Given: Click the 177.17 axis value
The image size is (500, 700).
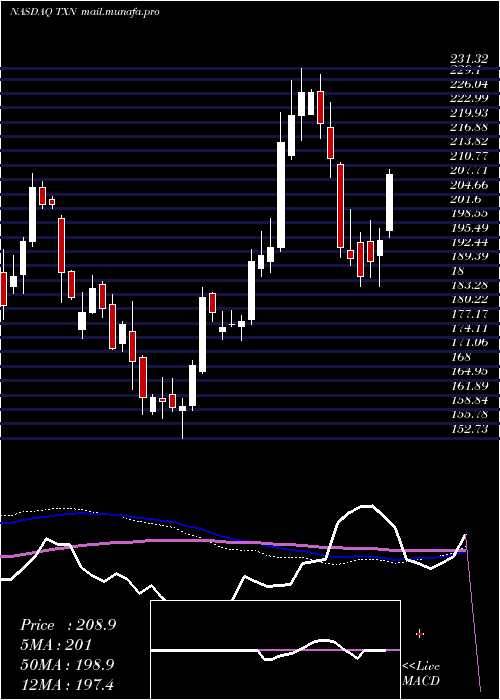Looking at the screenshot, I should pyautogui.click(x=469, y=313).
